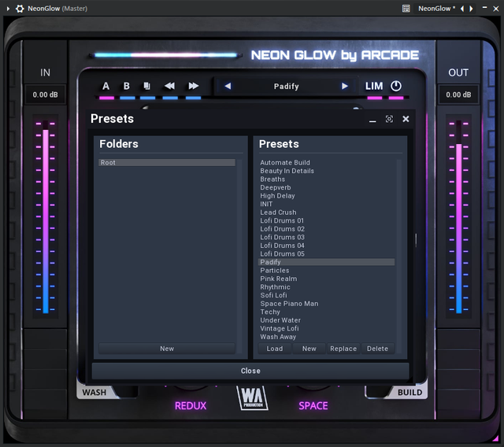Choose the Lofi Drums 03 preset
The height and width of the screenshot is (447, 504).
282,238
